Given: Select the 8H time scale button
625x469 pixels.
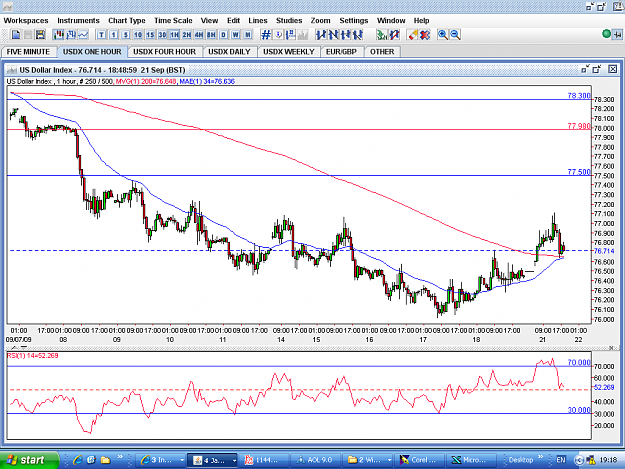Looking at the screenshot, I should coord(211,35).
